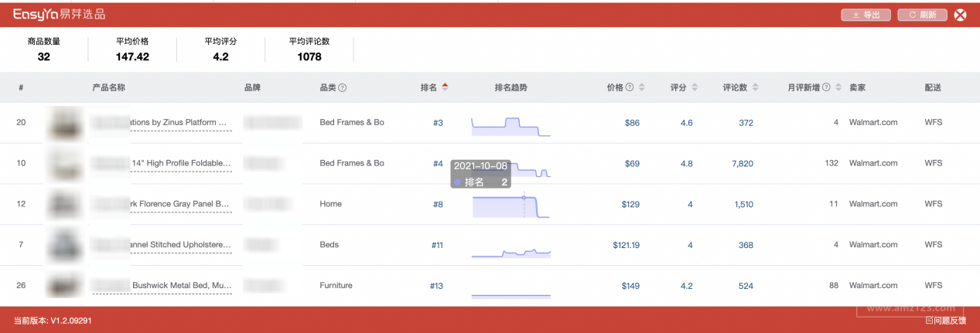Select the price $86
The image size is (980, 333).
pos(632,123)
